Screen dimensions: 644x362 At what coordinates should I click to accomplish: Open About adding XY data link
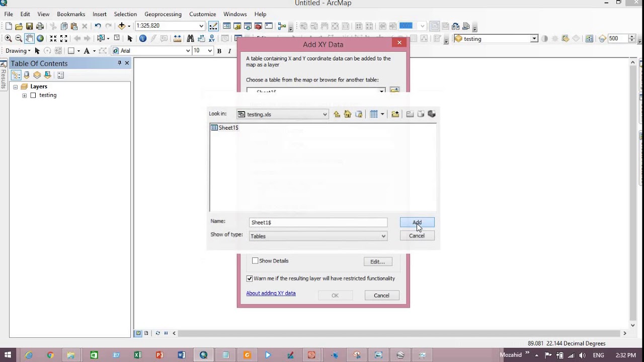pos(271,293)
